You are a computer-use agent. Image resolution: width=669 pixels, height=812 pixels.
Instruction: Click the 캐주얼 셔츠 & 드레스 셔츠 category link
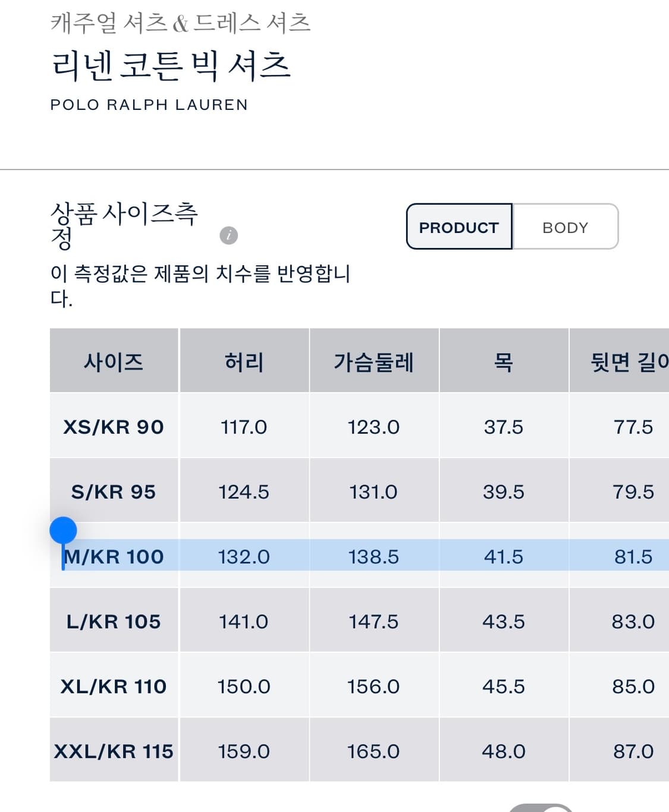click(x=180, y=23)
